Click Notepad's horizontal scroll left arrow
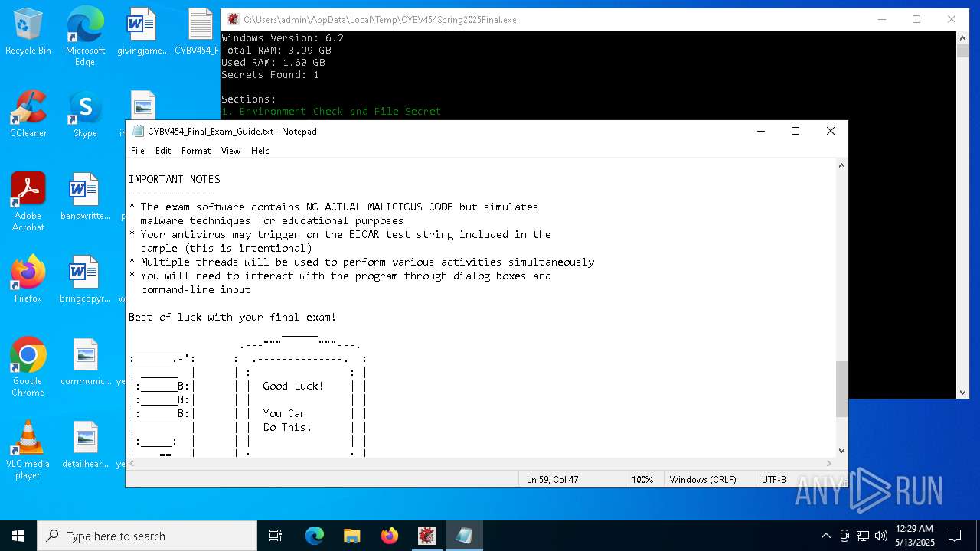The width and height of the screenshot is (980, 551). [x=132, y=463]
